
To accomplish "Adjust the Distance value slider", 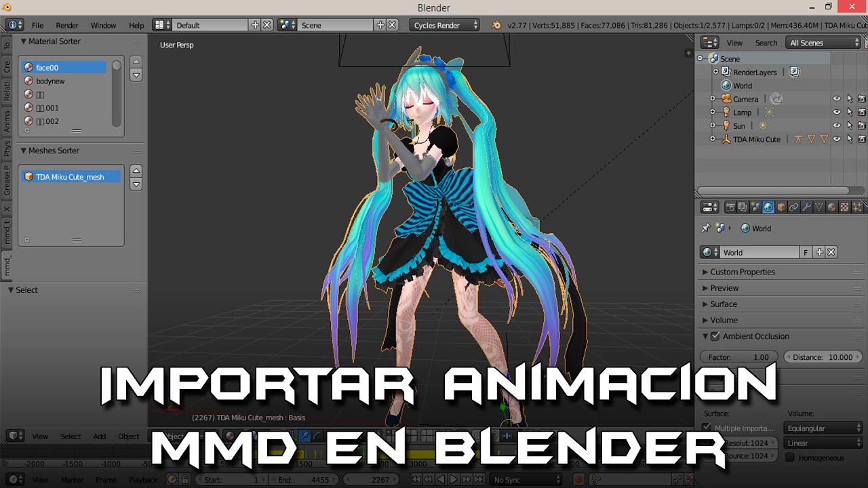I will point(823,357).
